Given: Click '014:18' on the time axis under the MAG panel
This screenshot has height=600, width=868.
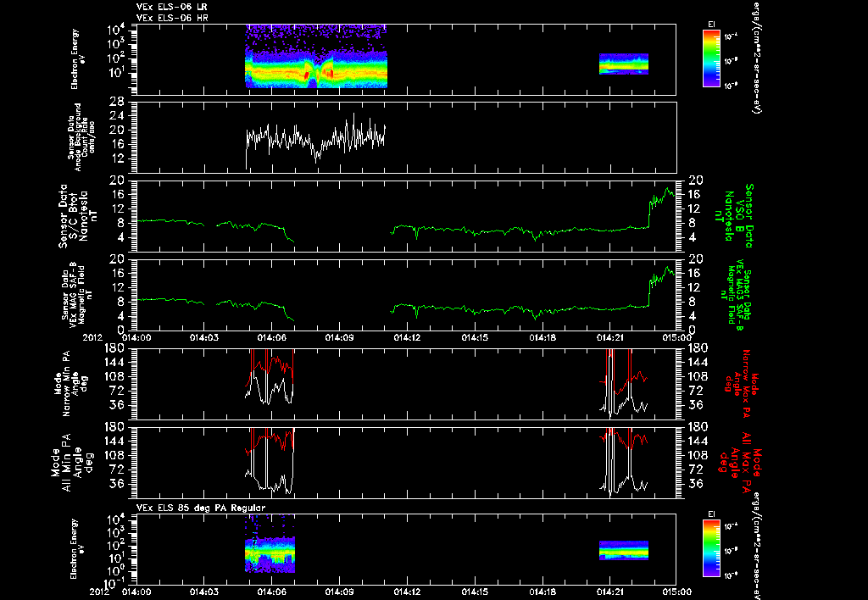Looking at the screenshot, I should pos(542,337).
